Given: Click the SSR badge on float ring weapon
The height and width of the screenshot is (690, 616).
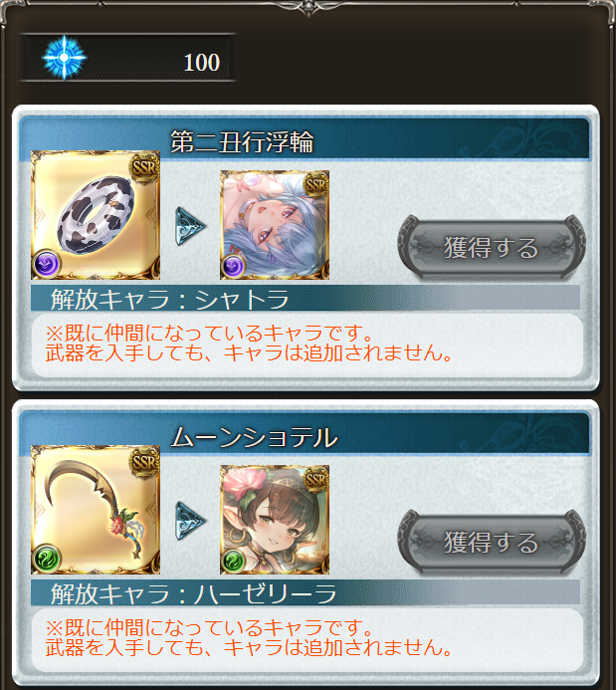Looking at the screenshot, I should pos(144,166).
